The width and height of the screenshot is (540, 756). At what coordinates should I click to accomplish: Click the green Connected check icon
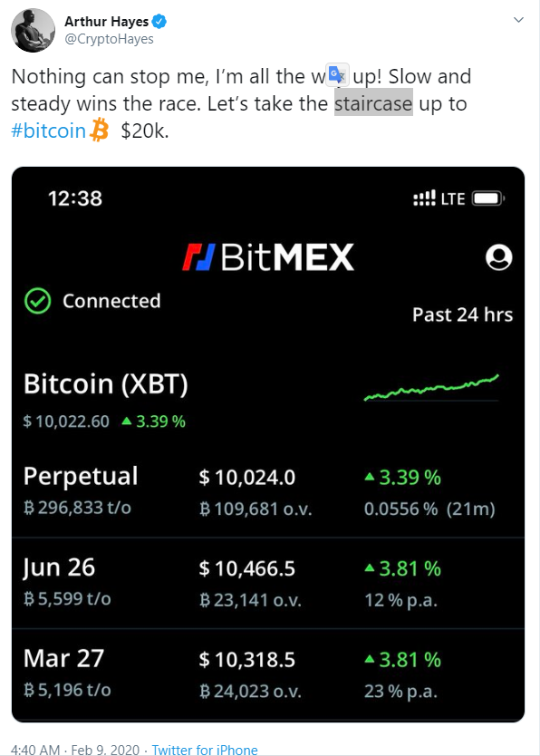pos(37,301)
